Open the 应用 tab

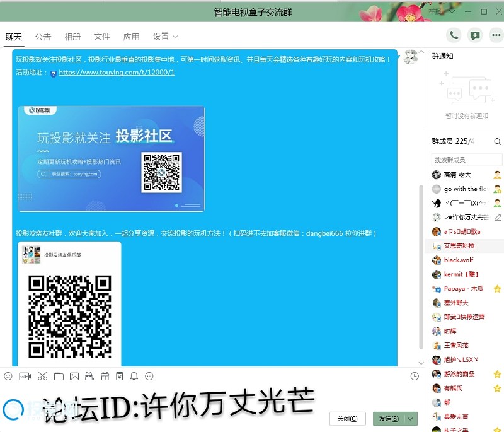coord(132,37)
